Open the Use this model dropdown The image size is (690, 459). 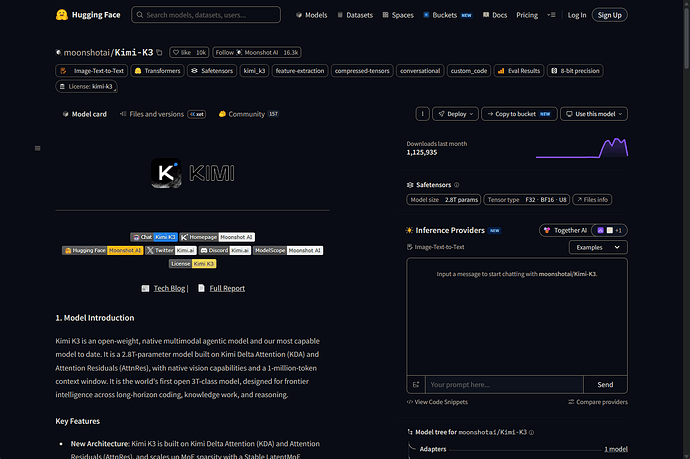[594, 114]
